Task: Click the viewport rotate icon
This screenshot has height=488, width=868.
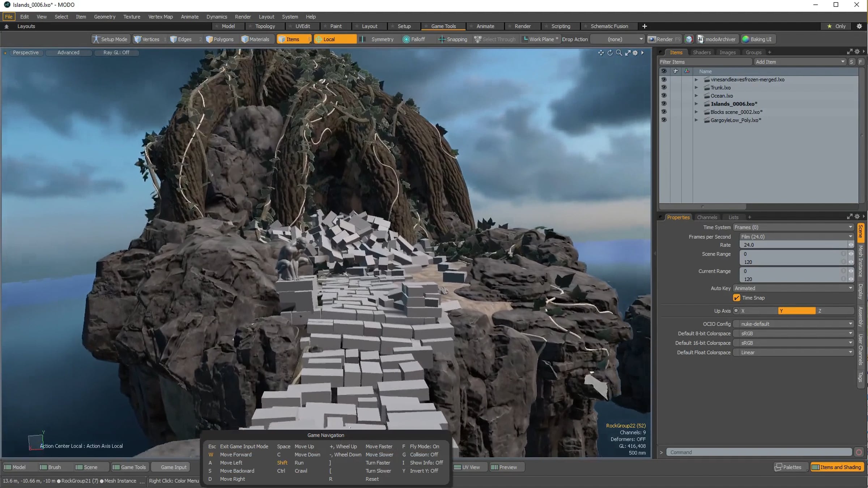Action: [x=610, y=53]
